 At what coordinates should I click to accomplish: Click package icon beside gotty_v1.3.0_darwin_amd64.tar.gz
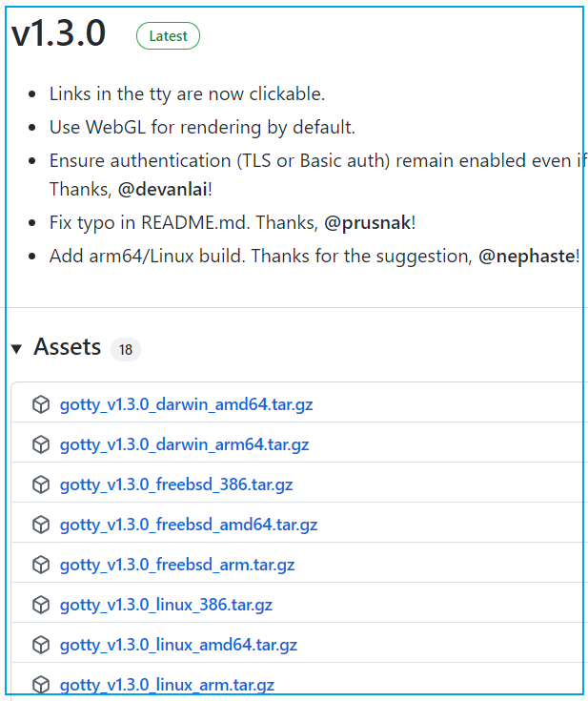(x=41, y=404)
